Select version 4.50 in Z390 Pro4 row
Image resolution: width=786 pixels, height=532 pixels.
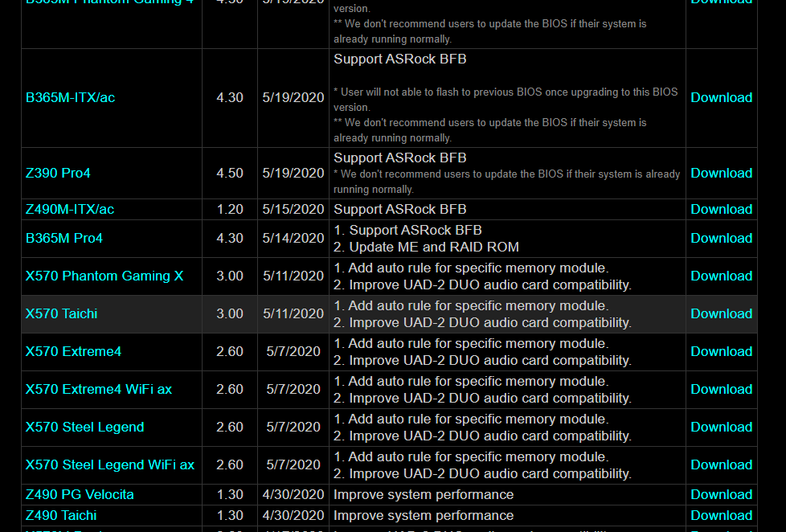coord(230,173)
